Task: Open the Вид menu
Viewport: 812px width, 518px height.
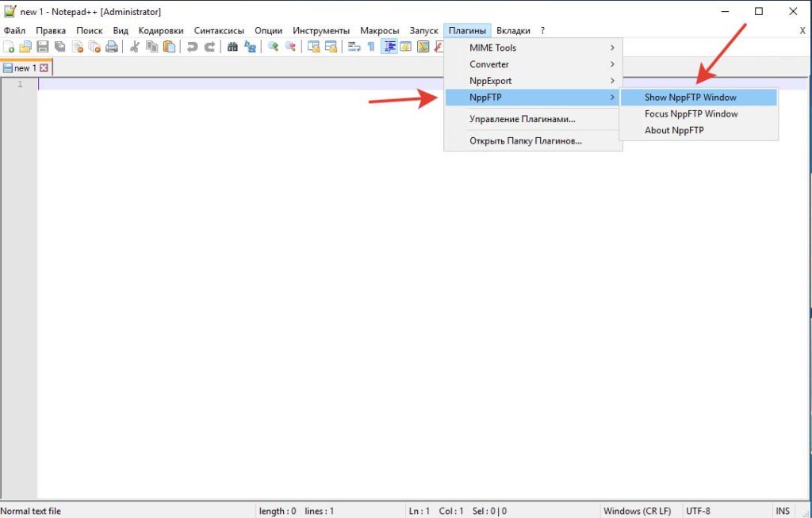Action: click(x=121, y=31)
